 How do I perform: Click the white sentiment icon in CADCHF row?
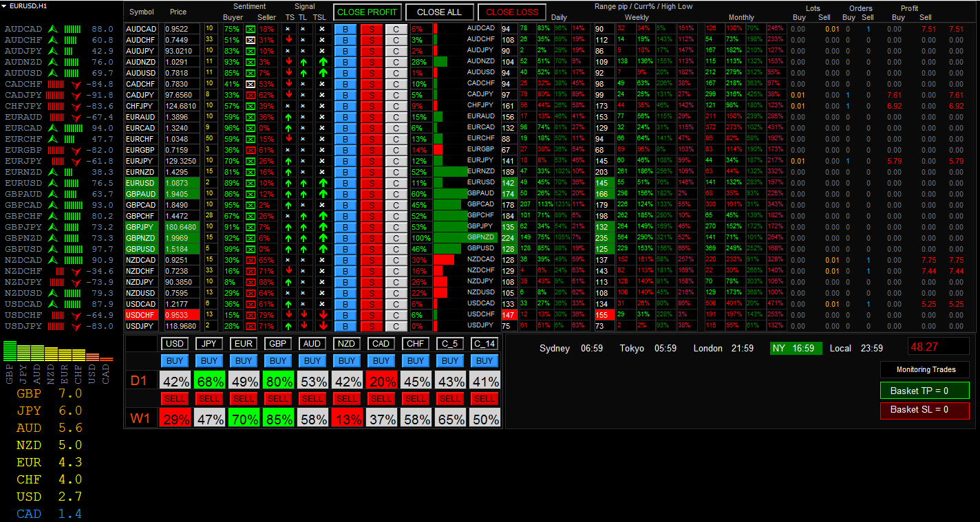click(x=251, y=84)
